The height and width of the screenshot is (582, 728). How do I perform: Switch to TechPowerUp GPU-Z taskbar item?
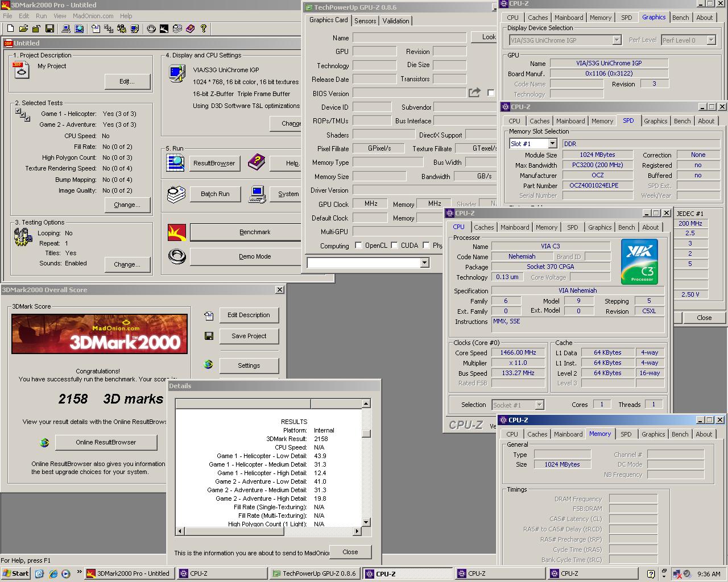click(x=315, y=573)
